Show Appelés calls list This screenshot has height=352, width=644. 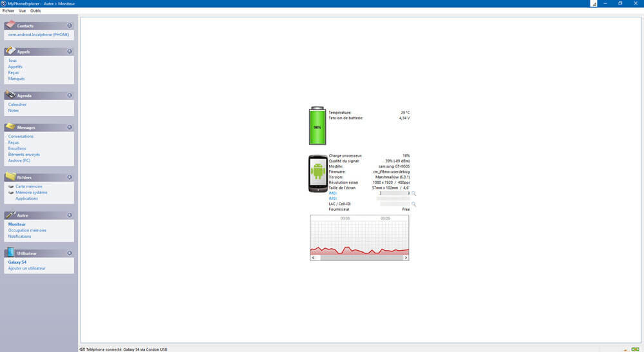(15, 66)
